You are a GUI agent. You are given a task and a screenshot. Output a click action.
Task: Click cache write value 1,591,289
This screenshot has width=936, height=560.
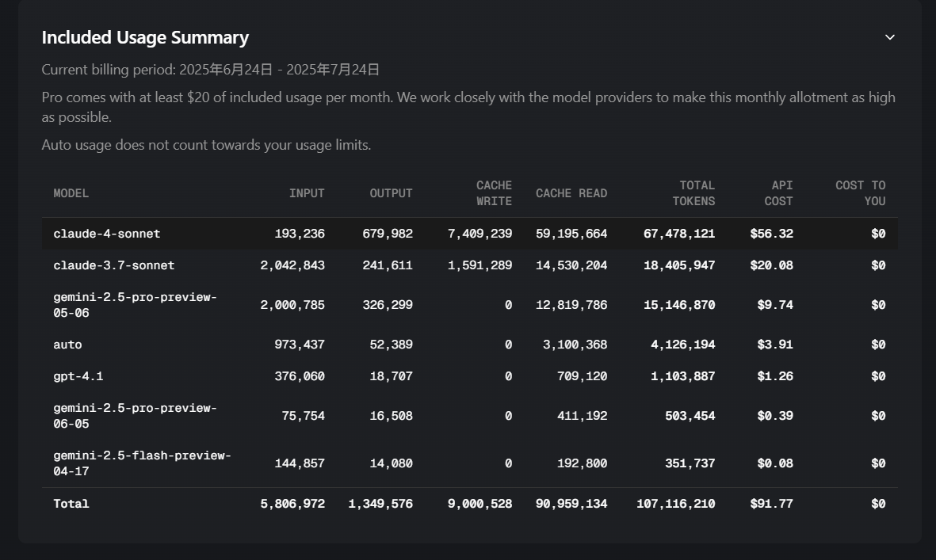coord(480,265)
